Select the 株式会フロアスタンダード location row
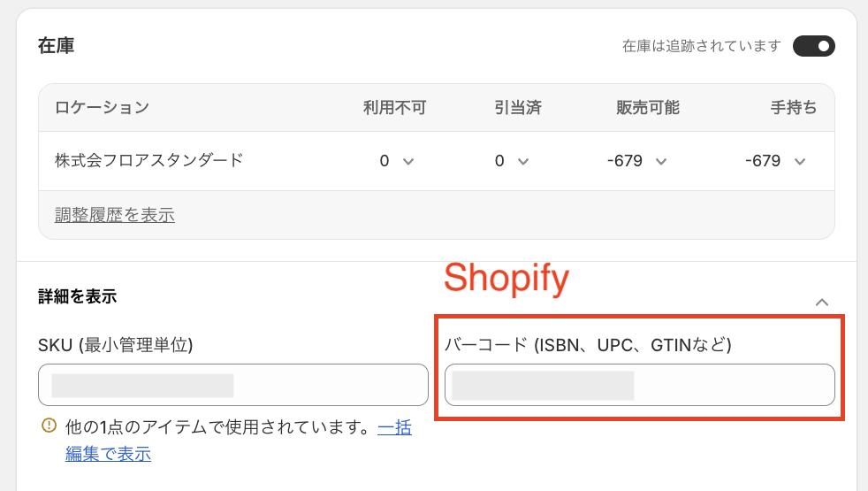This screenshot has height=491, width=868. tap(149, 161)
